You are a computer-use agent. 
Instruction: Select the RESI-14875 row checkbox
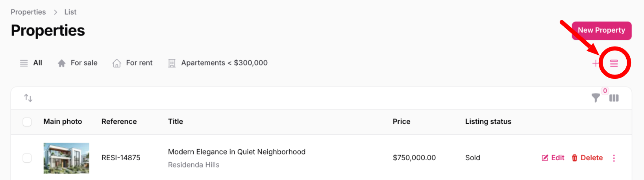pyautogui.click(x=27, y=158)
